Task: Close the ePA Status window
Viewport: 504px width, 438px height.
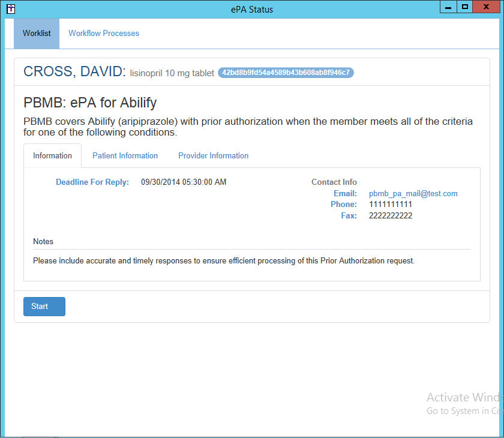Action: (488, 7)
